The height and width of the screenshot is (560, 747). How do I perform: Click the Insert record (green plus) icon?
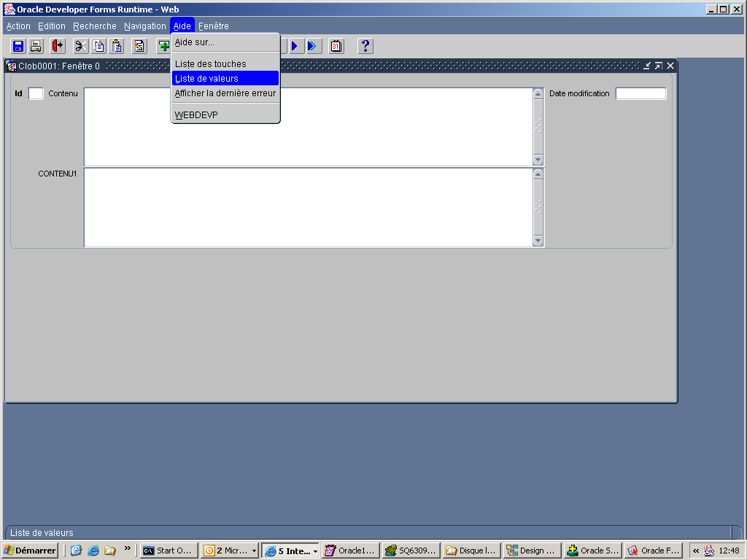[164, 46]
